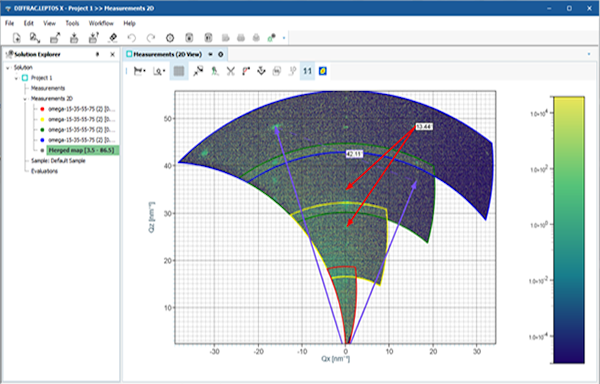The image size is (600, 384).
Task: Click the redo arrow icon
Action: pos(151,37)
